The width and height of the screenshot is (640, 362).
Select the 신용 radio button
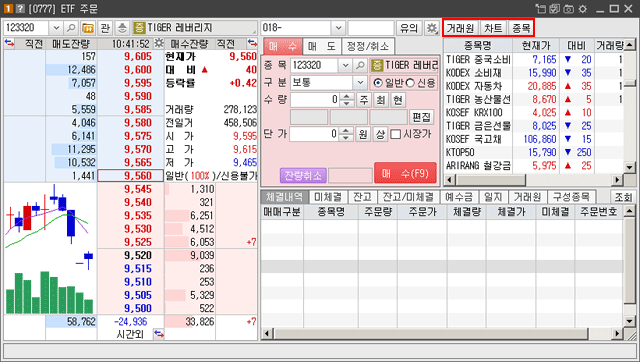tap(410, 83)
